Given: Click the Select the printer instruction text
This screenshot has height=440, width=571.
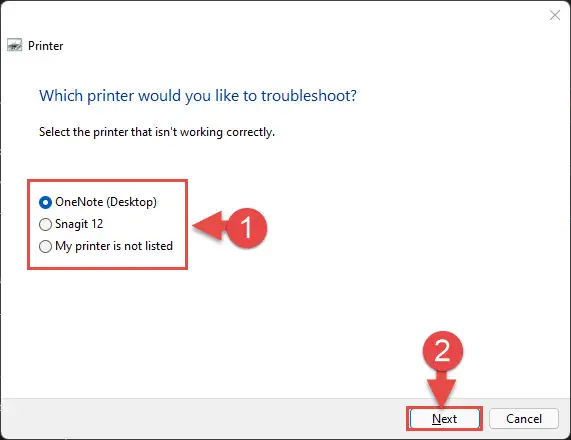Looking at the screenshot, I should 157,132.
